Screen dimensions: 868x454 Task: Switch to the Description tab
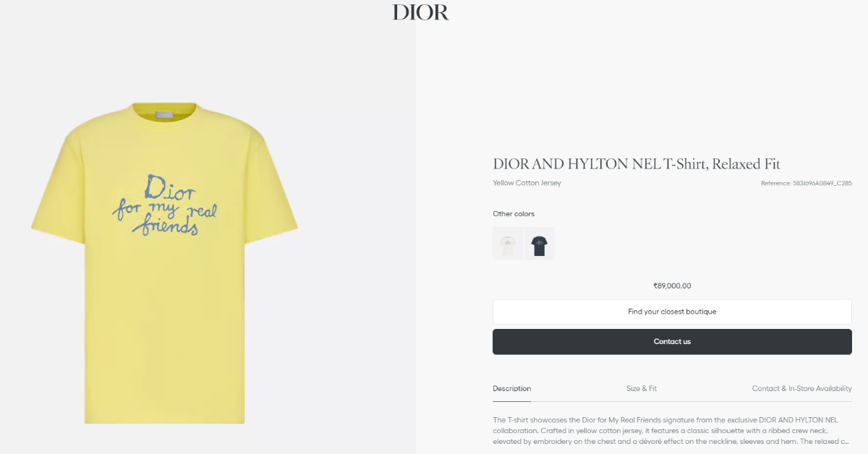[x=512, y=389]
